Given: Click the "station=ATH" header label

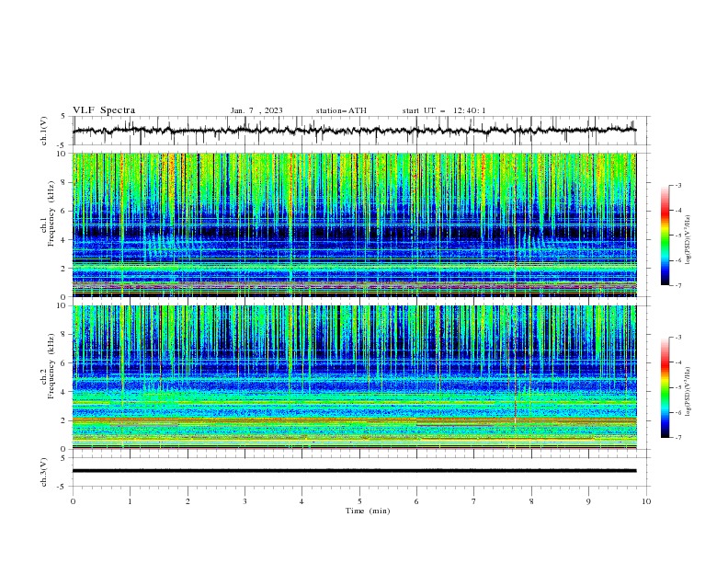Looking at the screenshot, I should point(341,110).
